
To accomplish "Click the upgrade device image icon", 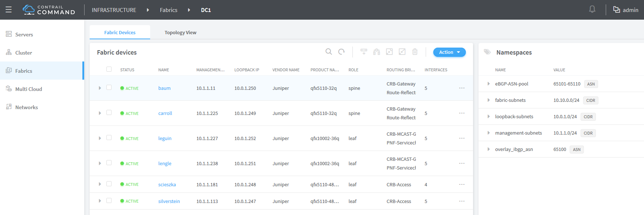I will click(364, 52).
